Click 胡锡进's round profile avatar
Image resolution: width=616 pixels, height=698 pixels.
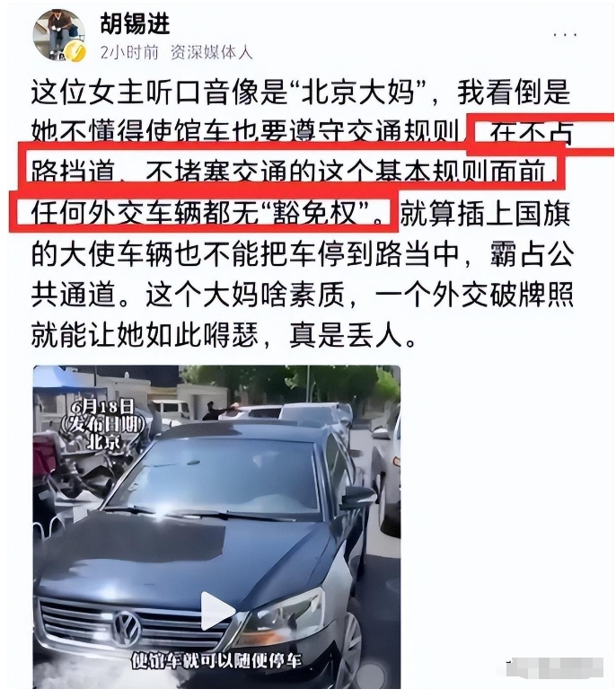pyautogui.click(x=58, y=35)
